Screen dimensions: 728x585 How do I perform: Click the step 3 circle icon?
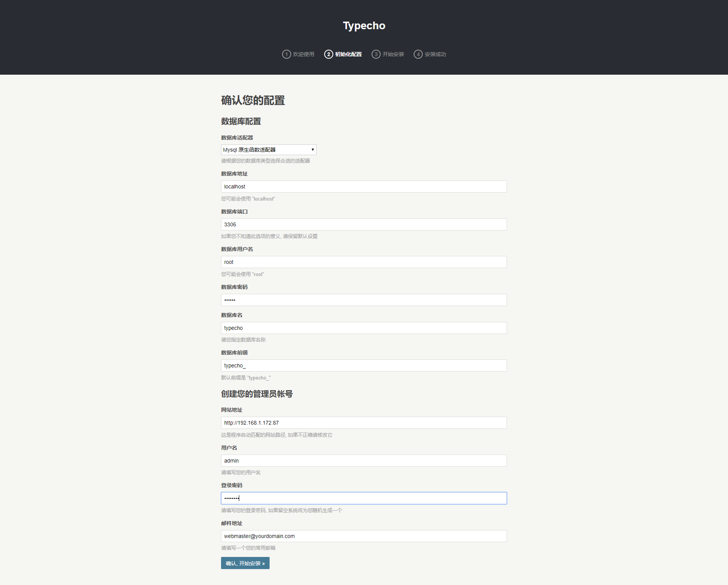click(x=376, y=54)
